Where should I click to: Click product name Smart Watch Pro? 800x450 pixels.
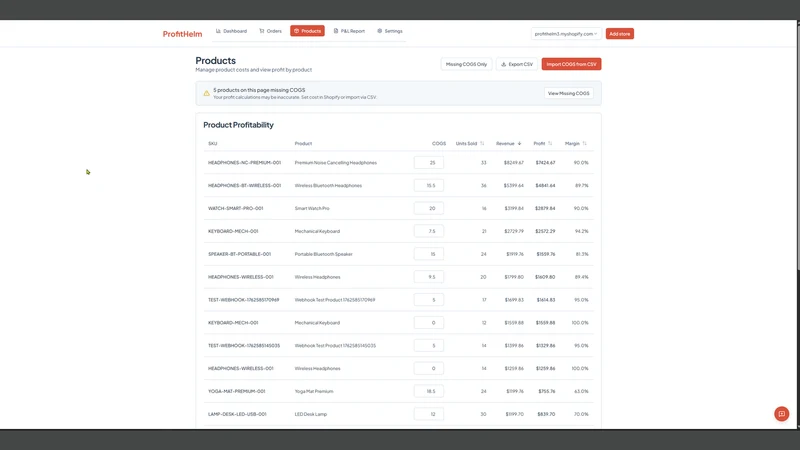tap(312, 208)
